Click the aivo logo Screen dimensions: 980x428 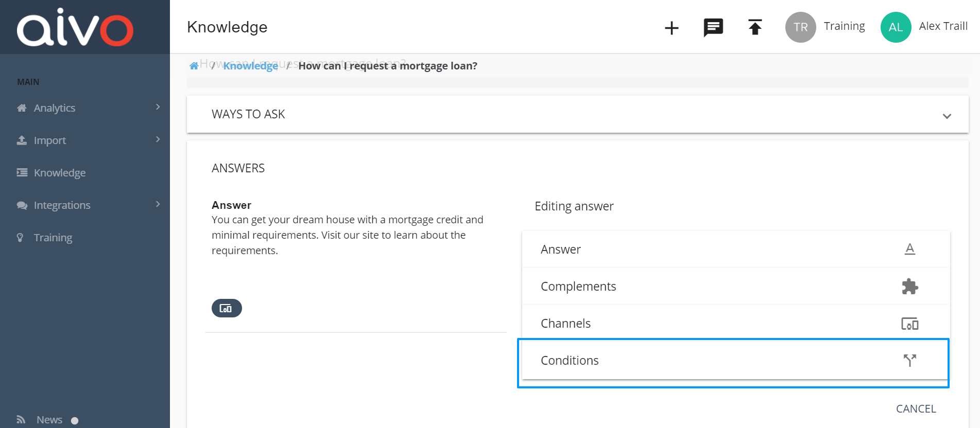point(75,27)
